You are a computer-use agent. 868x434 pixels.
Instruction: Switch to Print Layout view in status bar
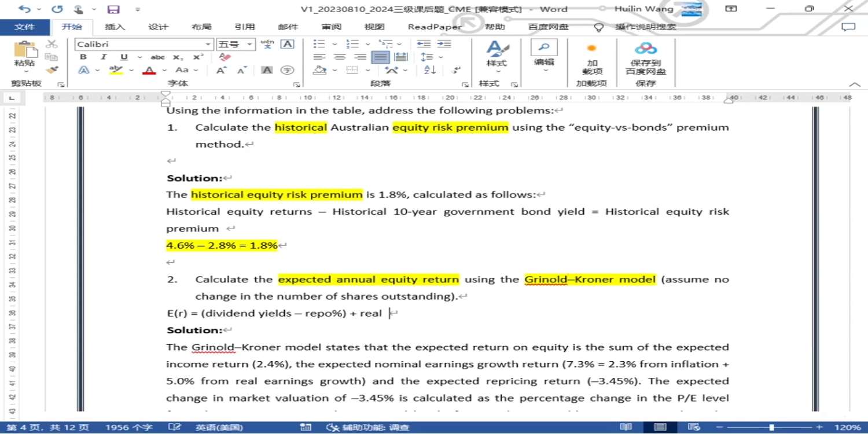click(x=660, y=428)
